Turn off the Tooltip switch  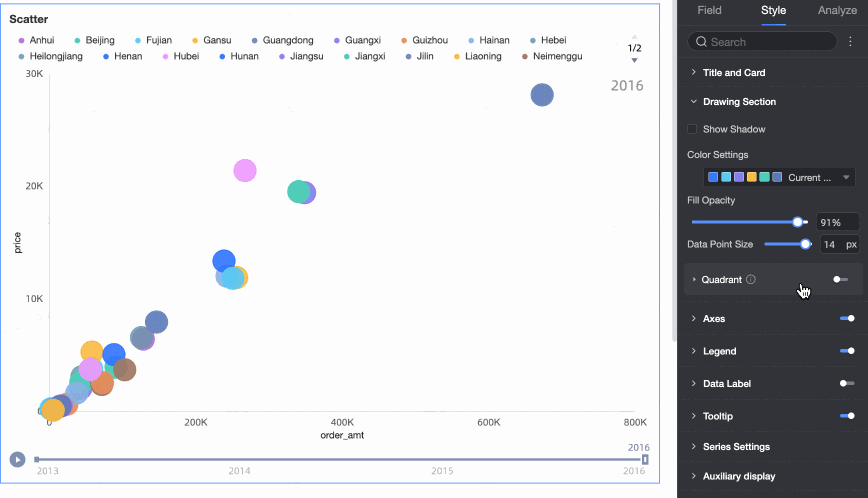847,416
